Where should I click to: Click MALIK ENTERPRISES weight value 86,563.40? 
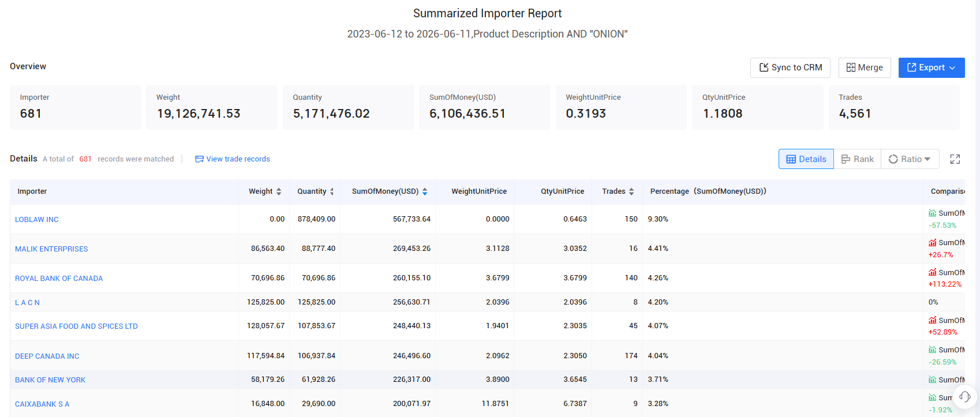point(268,249)
